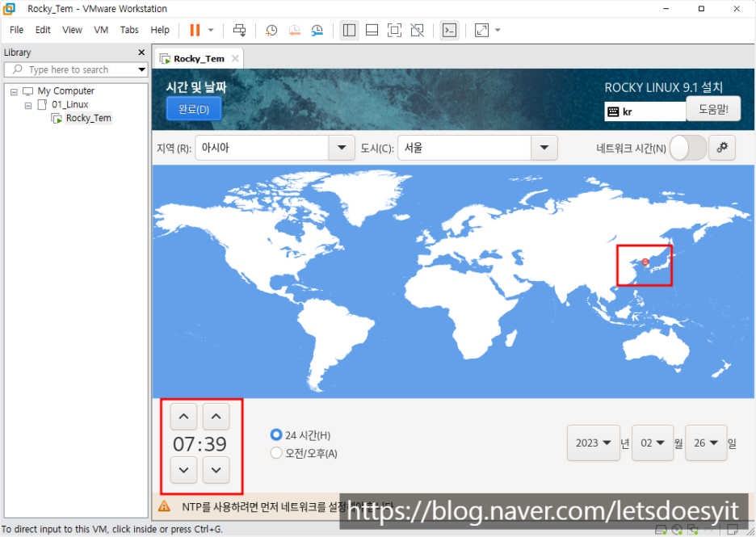Screen dimensions: 756x537
Task: Open the power options dropdown arrow
Action: [211, 30]
